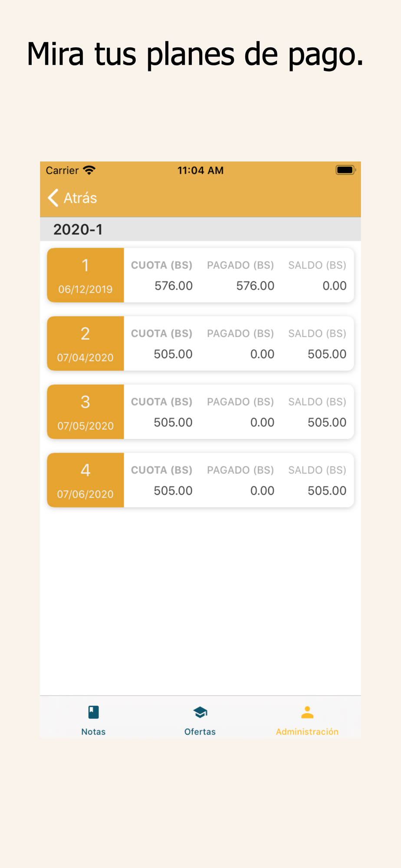Tap the Ofertas graduation cap icon
Image resolution: width=401 pixels, height=868 pixels.
[x=200, y=712]
